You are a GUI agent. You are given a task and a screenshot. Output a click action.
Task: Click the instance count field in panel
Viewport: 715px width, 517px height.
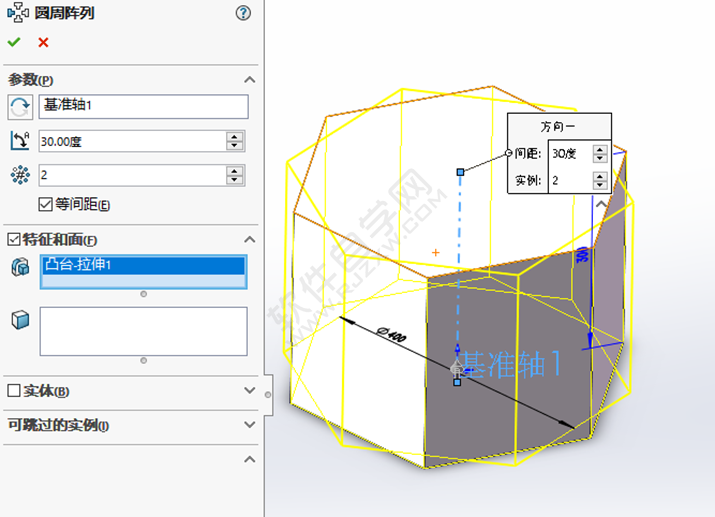coord(132,175)
